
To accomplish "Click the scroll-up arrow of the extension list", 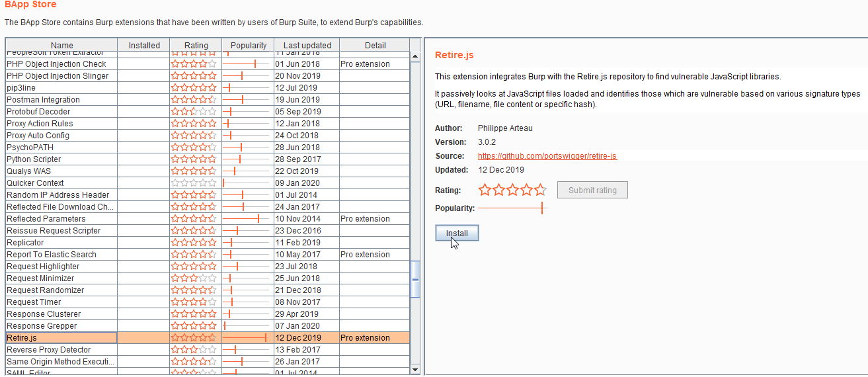I will point(415,57).
